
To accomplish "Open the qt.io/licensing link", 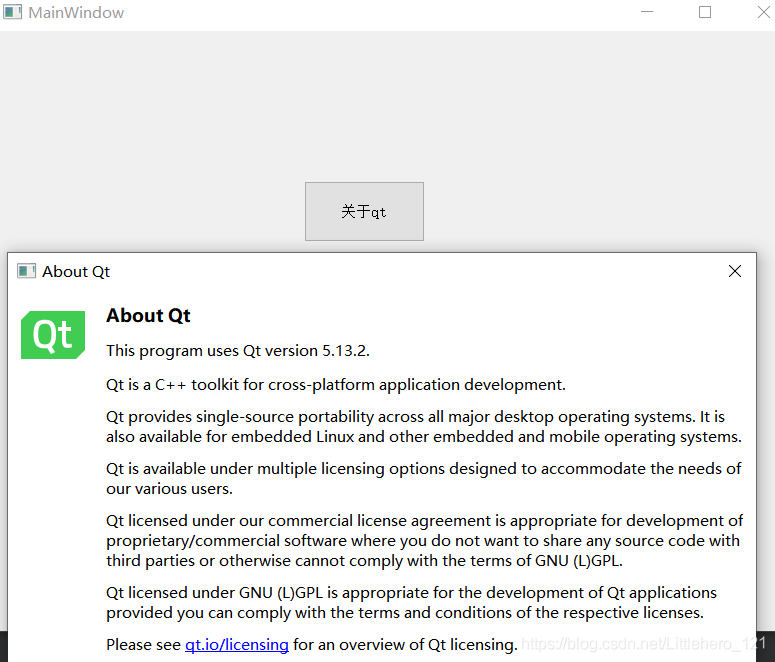I will tap(237, 645).
